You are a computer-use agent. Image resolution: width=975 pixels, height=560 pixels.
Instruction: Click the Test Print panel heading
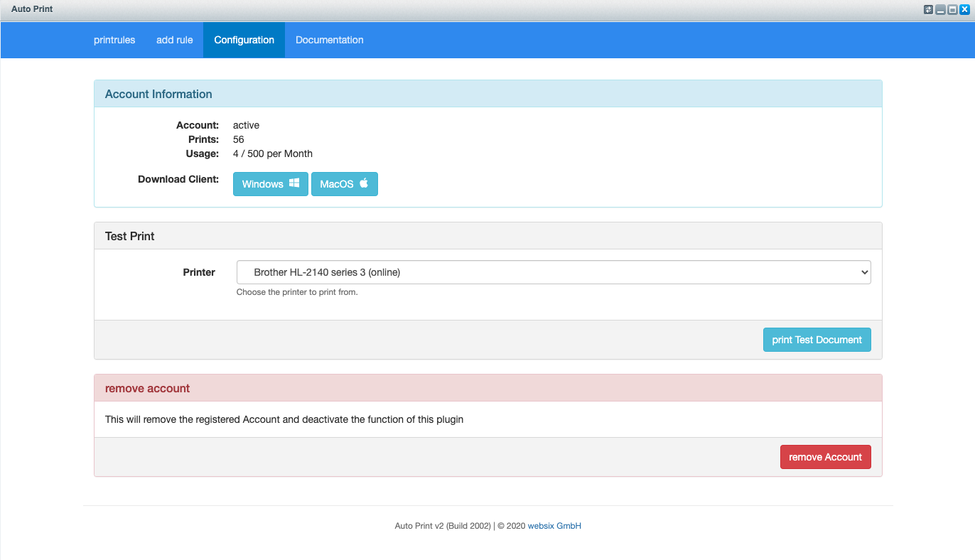(130, 236)
